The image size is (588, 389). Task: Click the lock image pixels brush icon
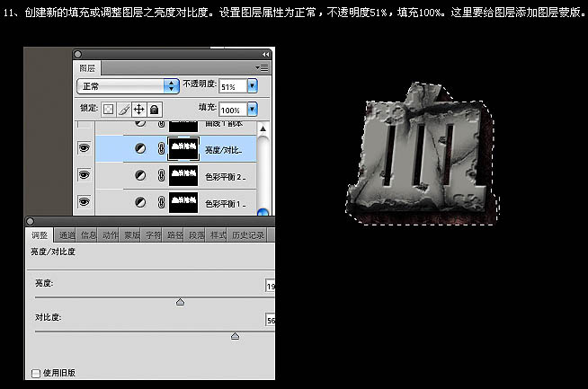pyautogui.click(x=124, y=109)
